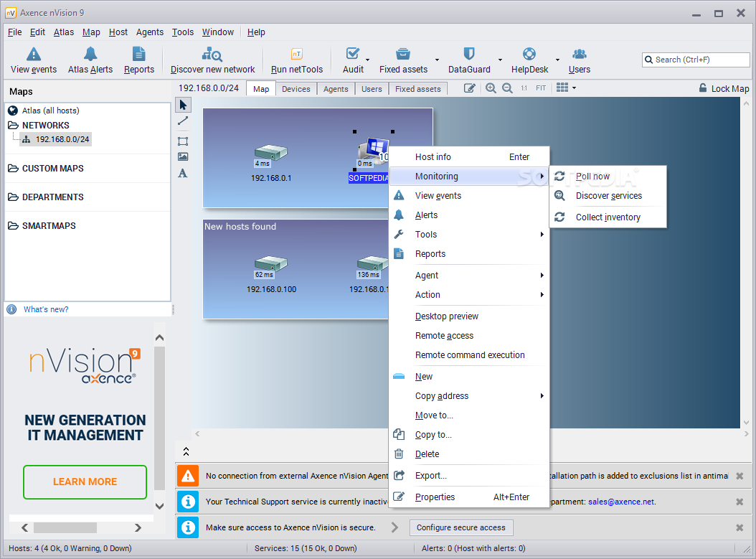The height and width of the screenshot is (559, 756).
Task: Expand Copy address submenu
Action: point(469,396)
